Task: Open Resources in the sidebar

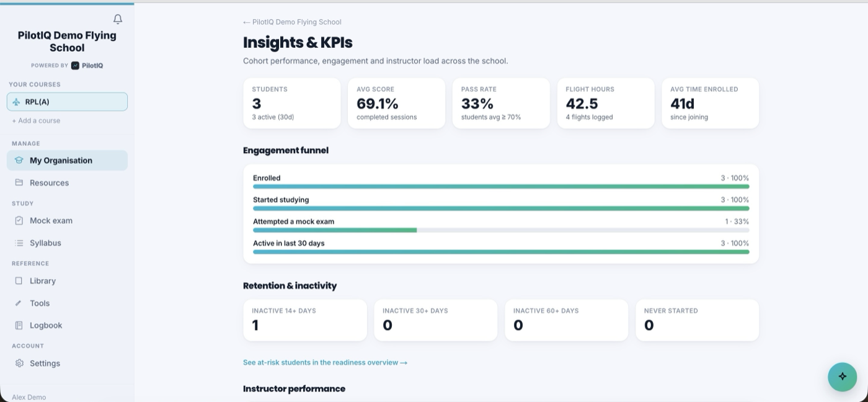Action: pyautogui.click(x=67, y=182)
